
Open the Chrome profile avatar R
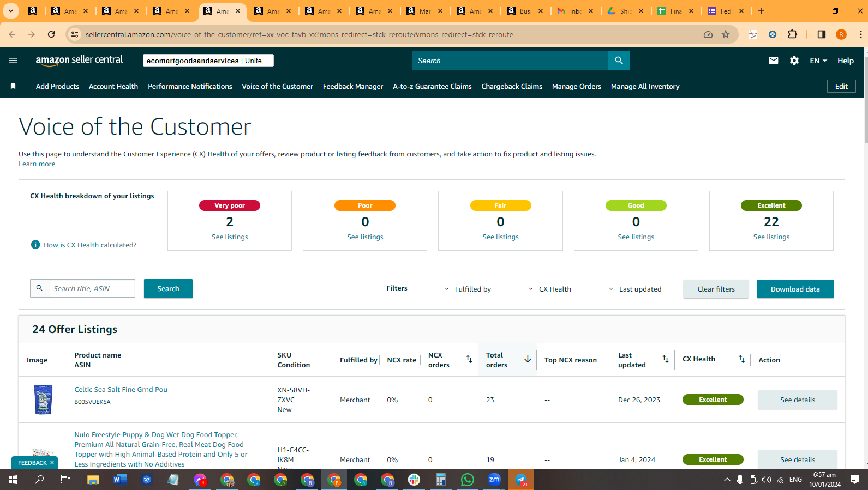click(x=841, y=34)
